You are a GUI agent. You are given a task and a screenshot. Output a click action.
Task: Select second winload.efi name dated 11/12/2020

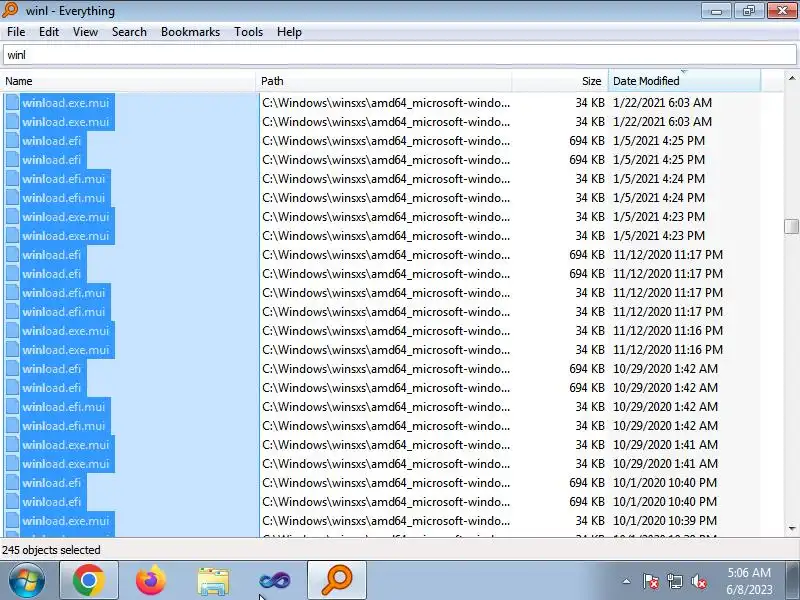click(52, 274)
